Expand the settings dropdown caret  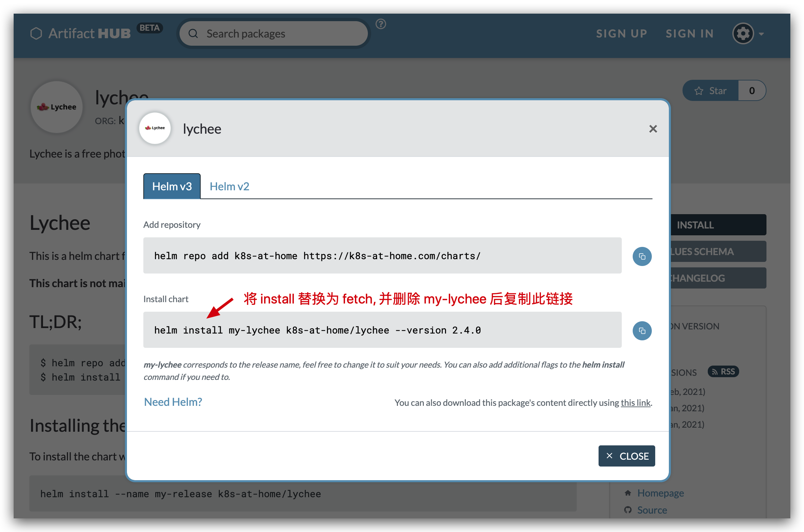tap(761, 34)
